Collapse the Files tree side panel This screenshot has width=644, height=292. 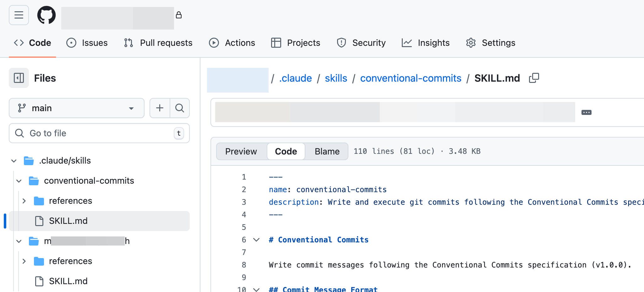click(19, 78)
